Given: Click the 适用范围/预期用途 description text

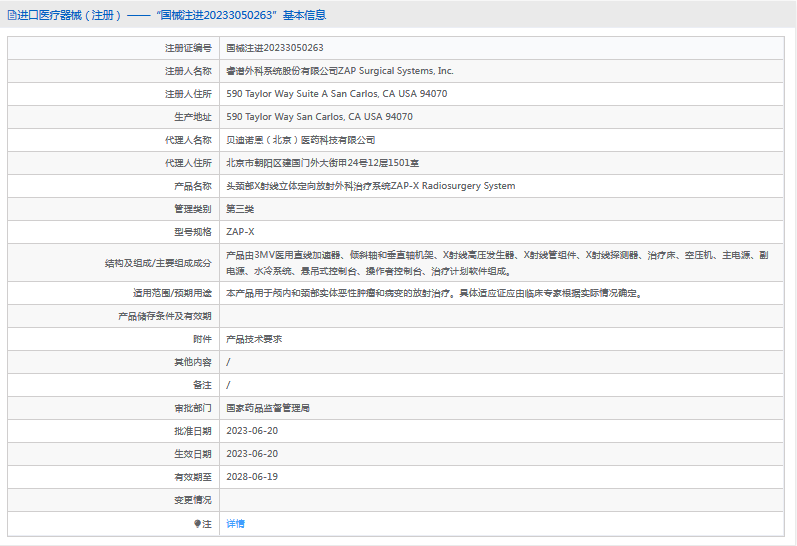Looking at the screenshot, I should (x=433, y=293).
